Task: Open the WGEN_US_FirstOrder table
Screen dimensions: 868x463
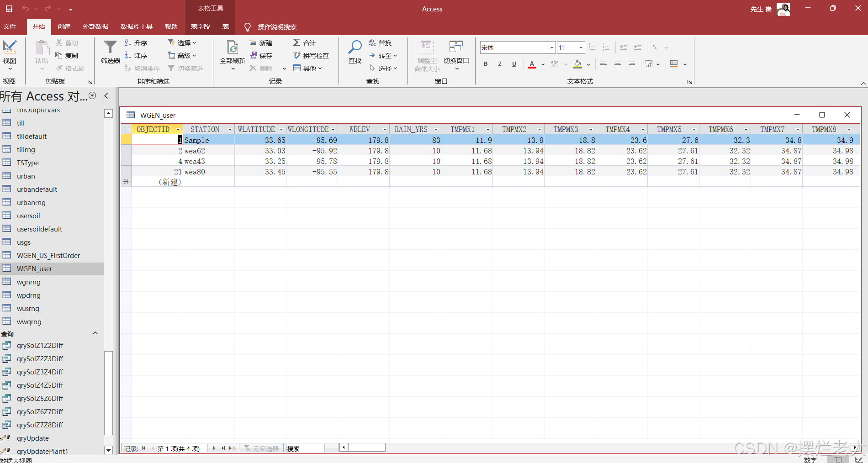Action: [x=48, y=256]
